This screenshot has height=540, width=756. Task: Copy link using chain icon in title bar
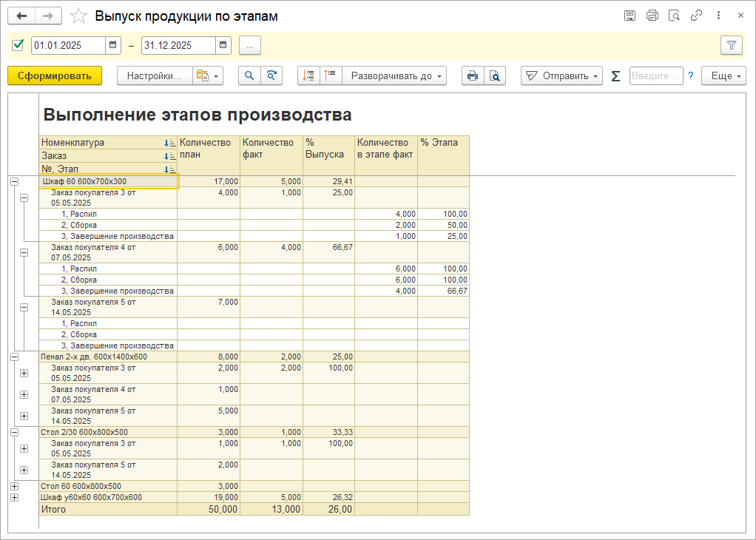click(696, 16)
